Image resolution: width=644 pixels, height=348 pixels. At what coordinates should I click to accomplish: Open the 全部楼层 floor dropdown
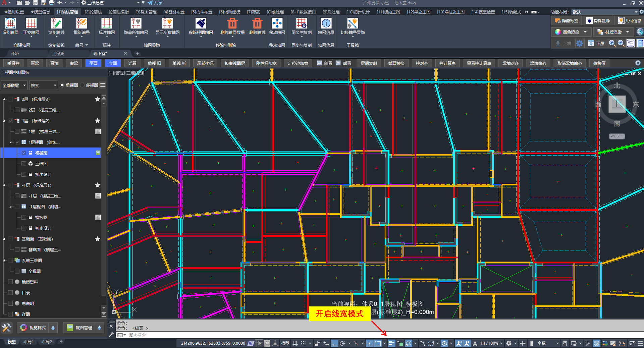(14, 85)
